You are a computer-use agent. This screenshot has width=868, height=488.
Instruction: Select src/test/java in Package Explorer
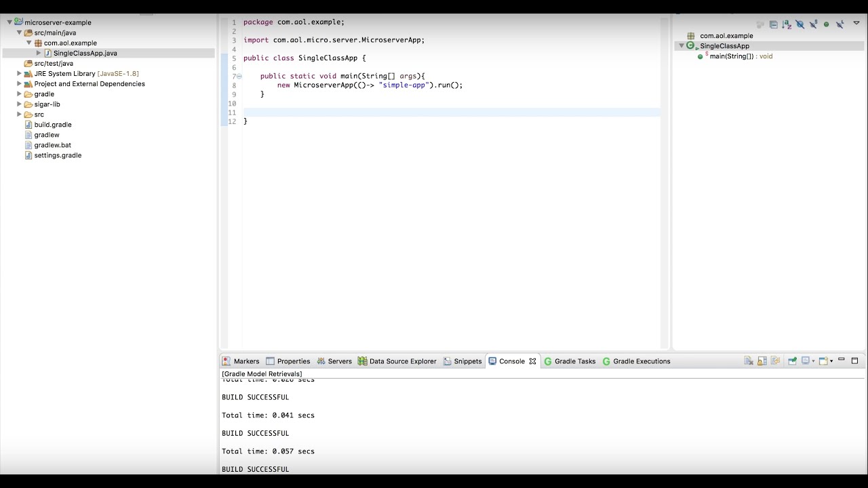[54, 63]
